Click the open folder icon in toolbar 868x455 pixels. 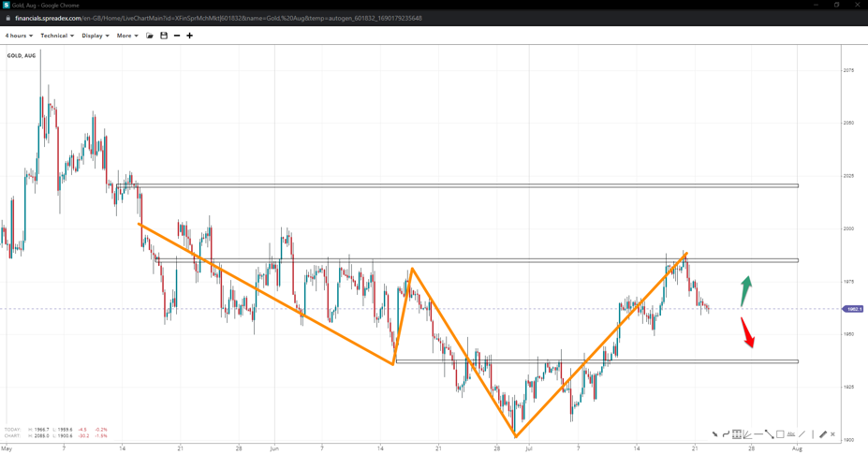(x=150, y=36)
